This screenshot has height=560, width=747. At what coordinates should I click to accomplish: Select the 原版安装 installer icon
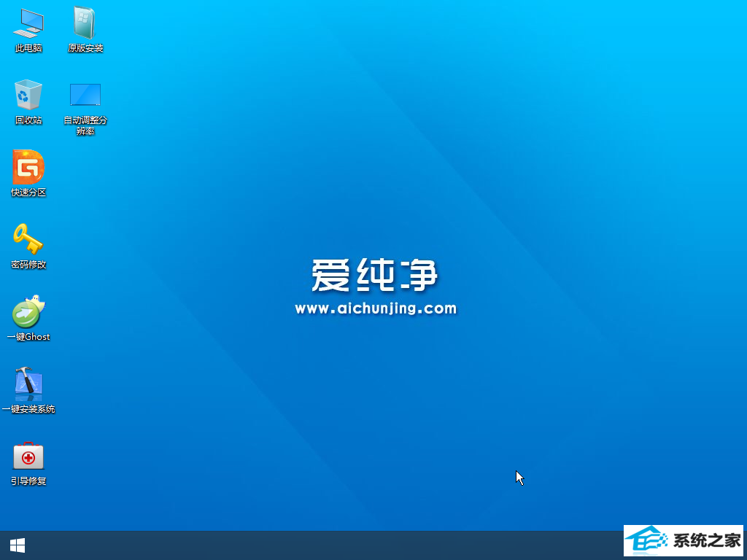click(x=85, y=23)
